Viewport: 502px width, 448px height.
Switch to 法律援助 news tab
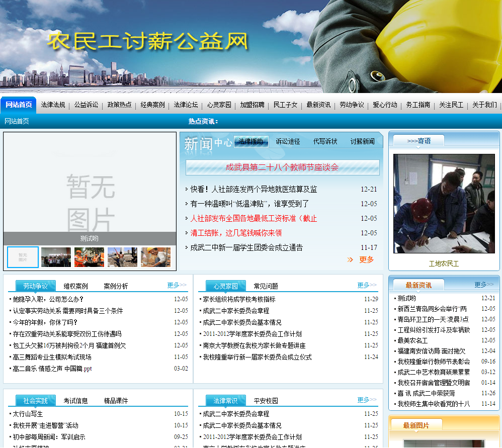click(x=250, y=141)
